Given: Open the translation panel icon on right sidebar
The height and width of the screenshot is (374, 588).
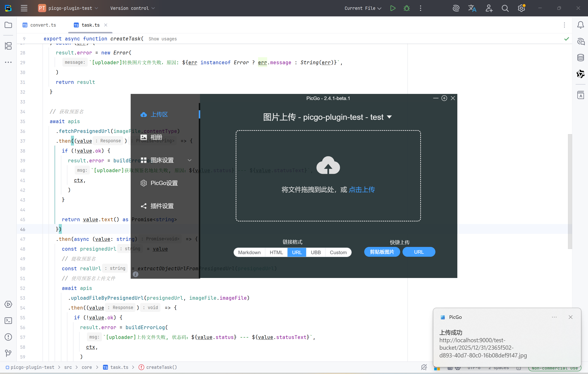Looking at the screenshot, I should pos(581,95).
